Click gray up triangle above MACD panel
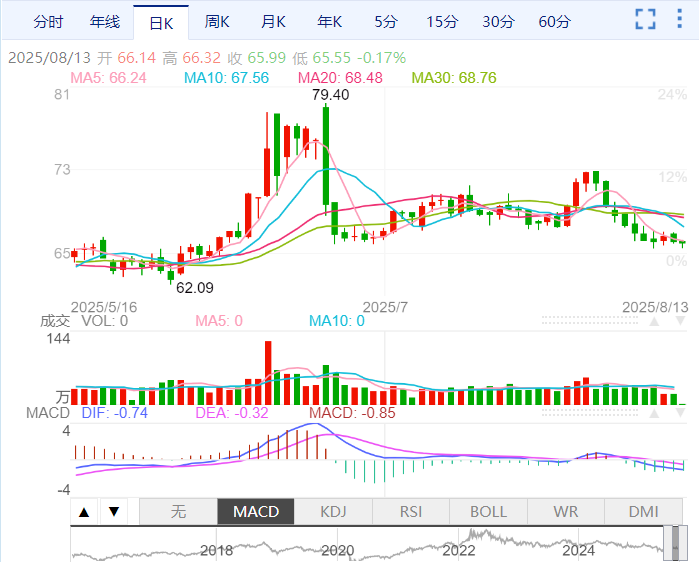The width and height of the screenshot is (699, 562). click(654, 412)
